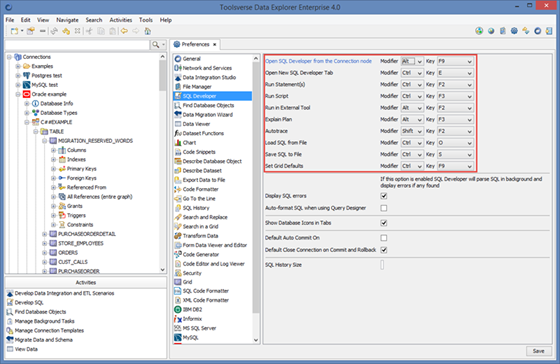Viewport: 560px width, 364px height.
Task: Expand the ORDERS table node
Action: click(x=45, y=253)
